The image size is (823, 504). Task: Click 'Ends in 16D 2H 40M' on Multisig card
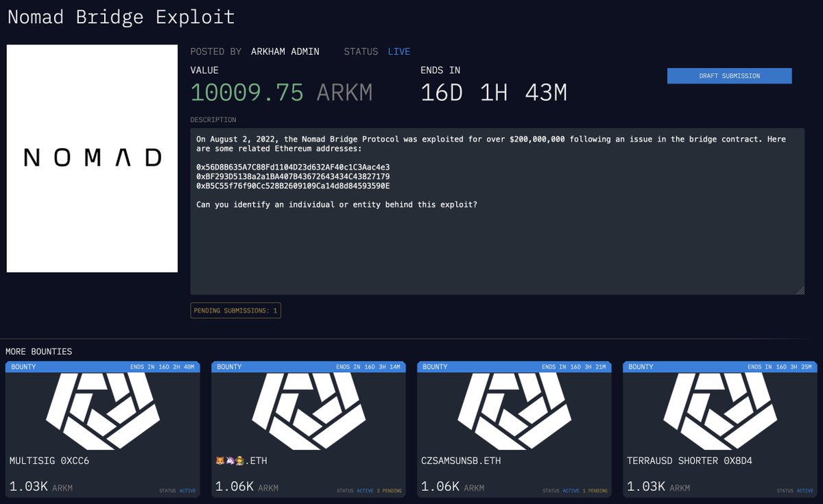[163, 367]
